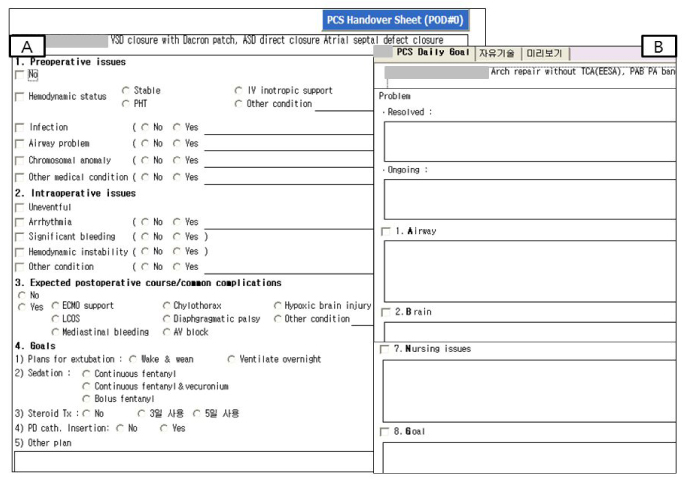Choose the LCOS radio option
The image size is (686, 487).
(x=56, y=319)
